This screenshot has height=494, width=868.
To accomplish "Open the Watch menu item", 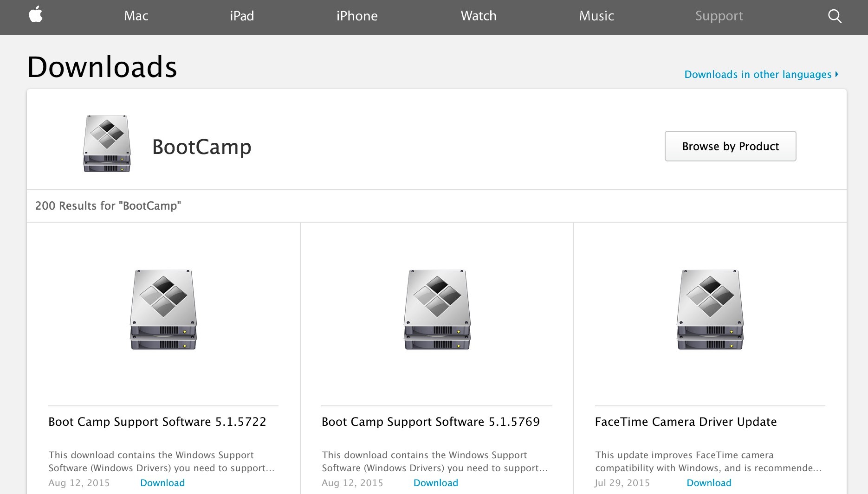I will click(479, 16).
